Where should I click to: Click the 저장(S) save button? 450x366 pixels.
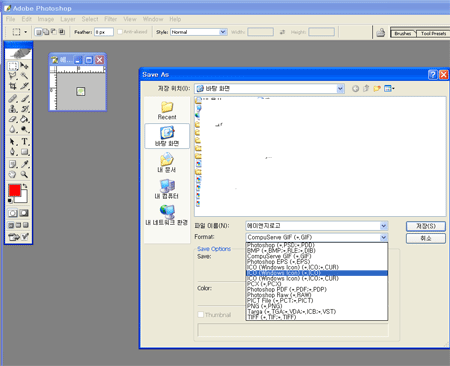click(426, 226)
